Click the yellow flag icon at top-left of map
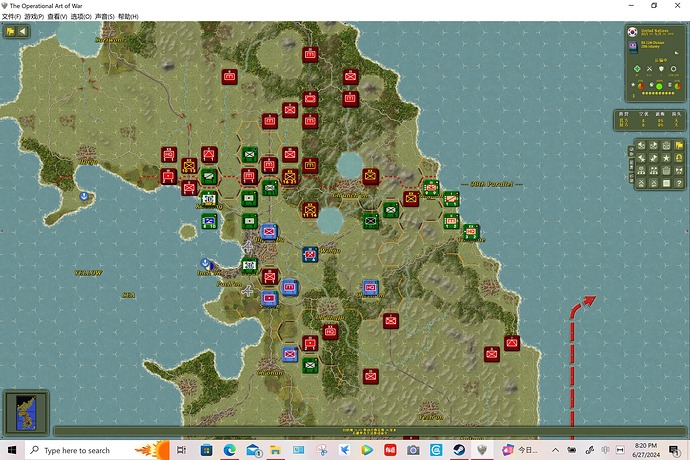This screenshot has width=690, height=460. pyautogui.click(x=10, y=31)
